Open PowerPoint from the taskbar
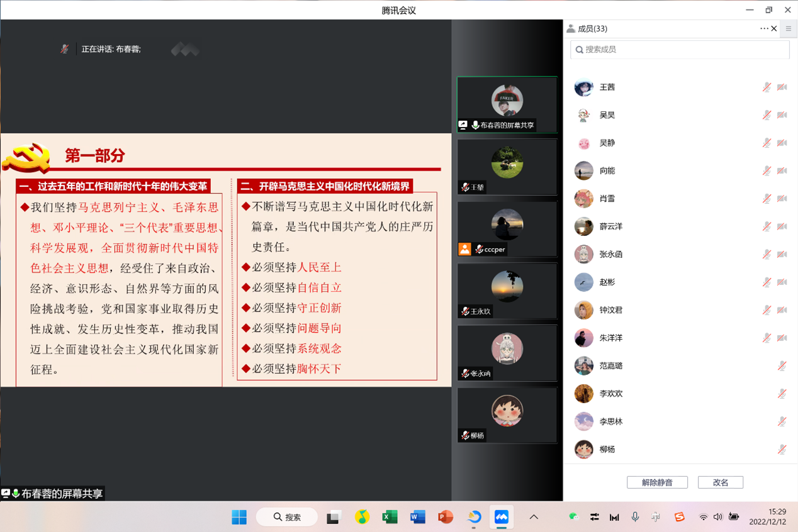 pyautogui.click(x=446, y=517)
